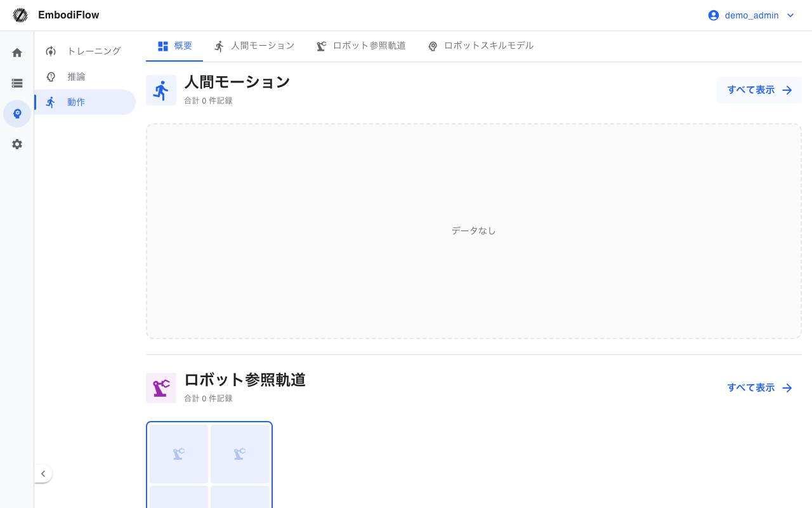Image resolution: width=812 pixels, height=508 pixels.
Task: Select 動作 in the sidebar menu
Action: 85,102
